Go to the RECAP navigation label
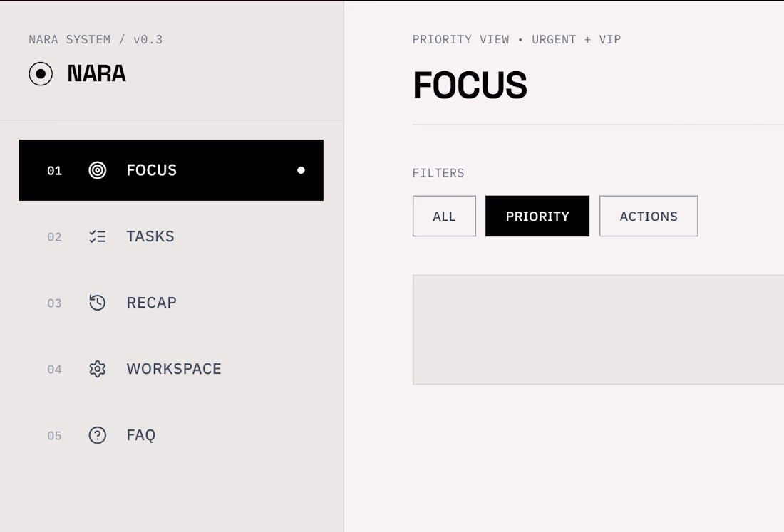The height and width of the screenshot is (532, 784). click(152, 303)
